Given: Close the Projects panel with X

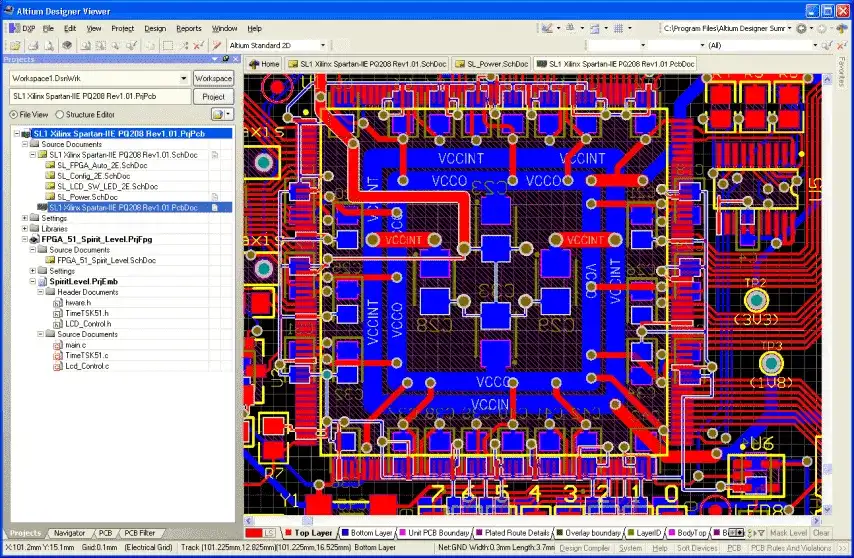Looking at the screenshot, I should click(x=235, y=59).
